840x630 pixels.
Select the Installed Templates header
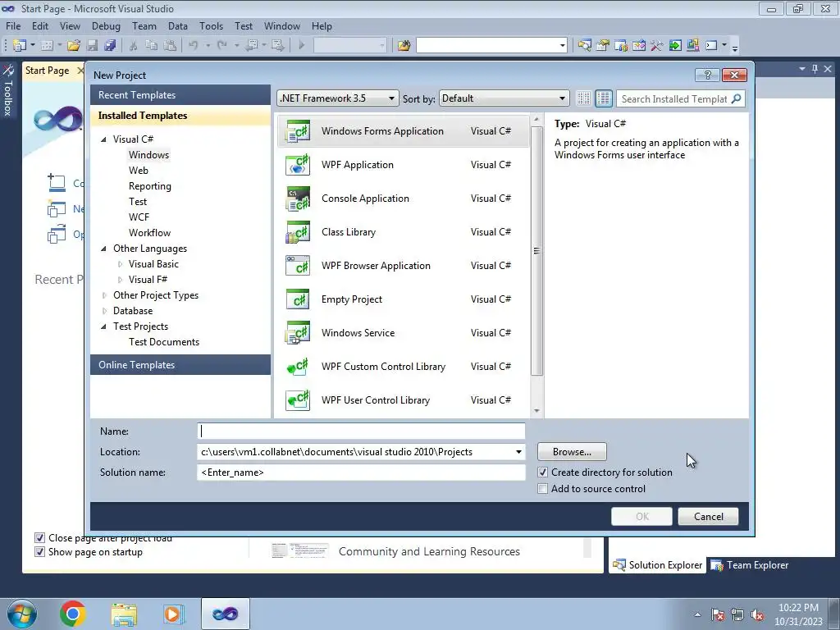coord(180,116)
